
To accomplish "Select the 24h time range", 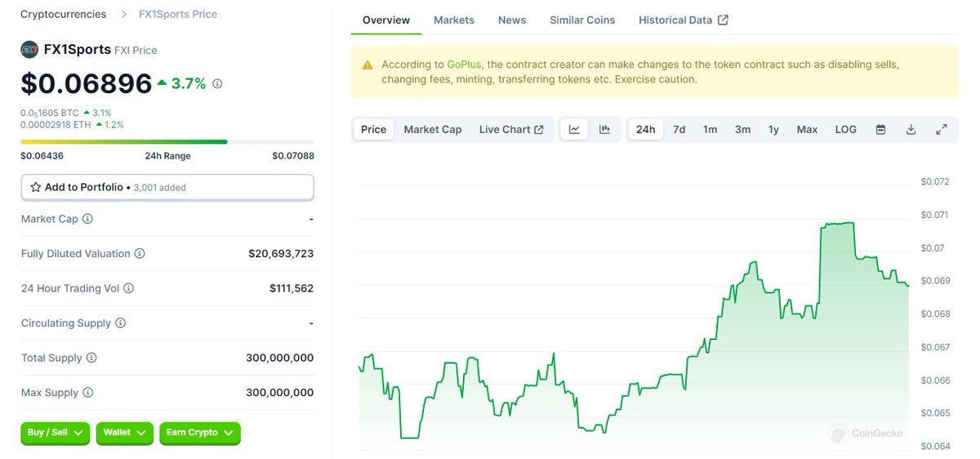I will (646, 129).
